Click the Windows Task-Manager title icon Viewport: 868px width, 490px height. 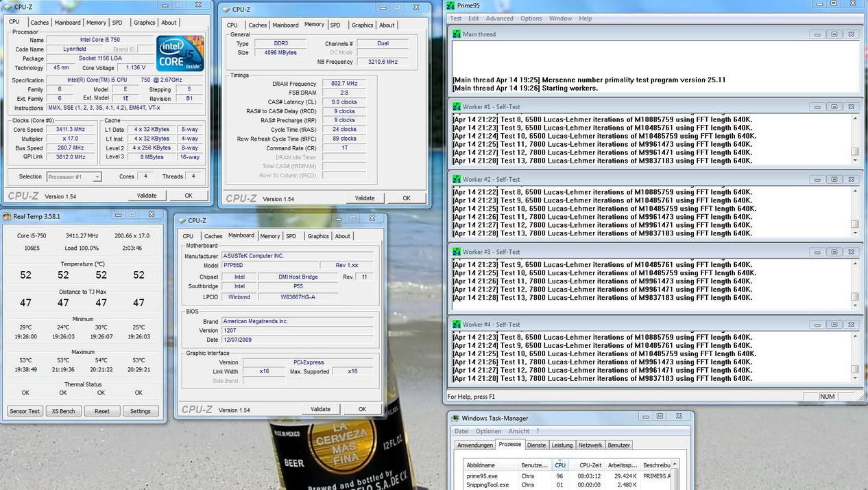click(x=455, y=418)
